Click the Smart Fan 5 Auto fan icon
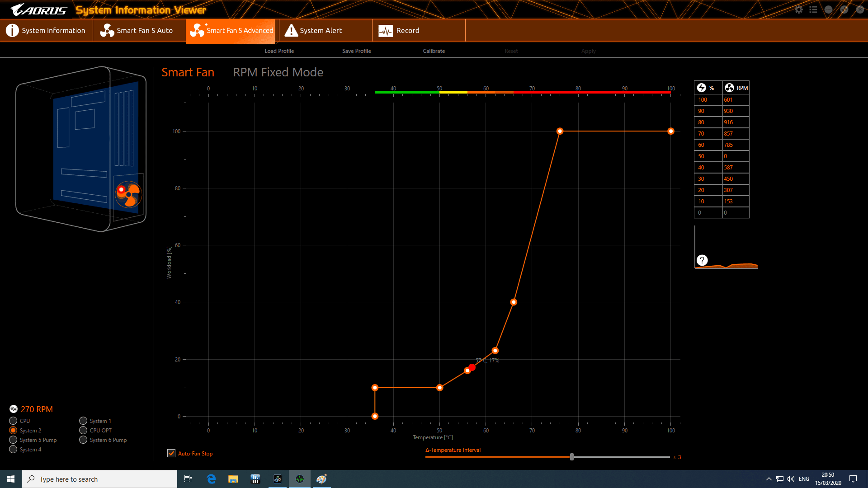This screenshot has width=868, height=488. pyautogui.click(x=107, y=30)
